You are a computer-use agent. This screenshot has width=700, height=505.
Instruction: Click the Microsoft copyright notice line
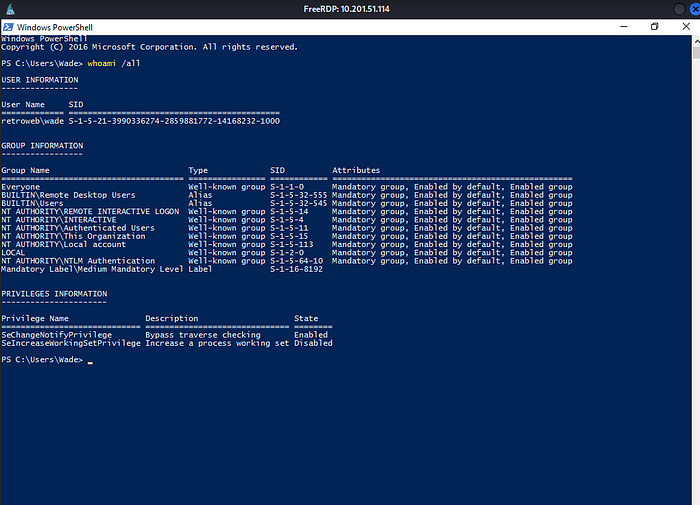(150, 47)
